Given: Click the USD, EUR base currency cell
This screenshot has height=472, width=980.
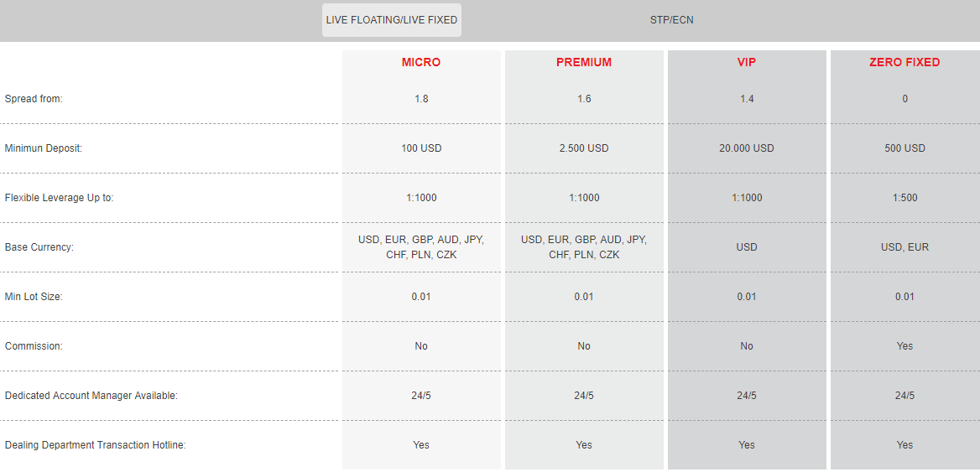Looking at the screenshot, I should (x=904, y=247).
